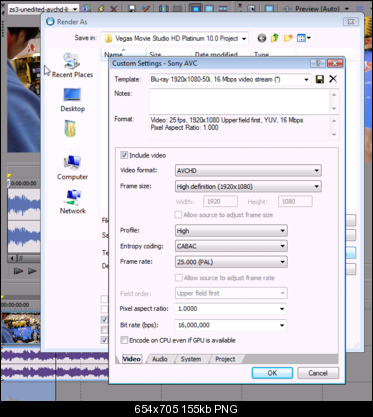Image resolution: width=373 pixels, height=417 pixels.
Task: Click the Height field showing 1080
Action: pyautogui.click(x=295, y=201)
